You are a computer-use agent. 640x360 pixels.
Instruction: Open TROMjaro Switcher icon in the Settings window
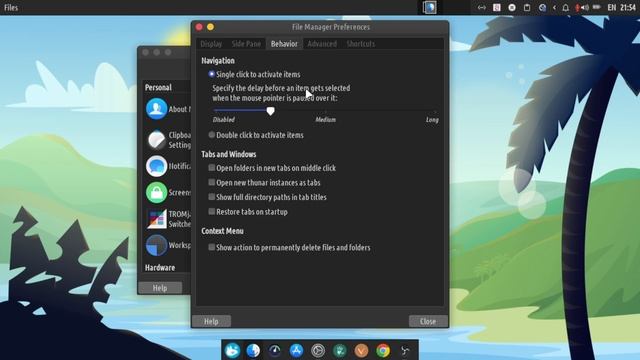[157, 219]
